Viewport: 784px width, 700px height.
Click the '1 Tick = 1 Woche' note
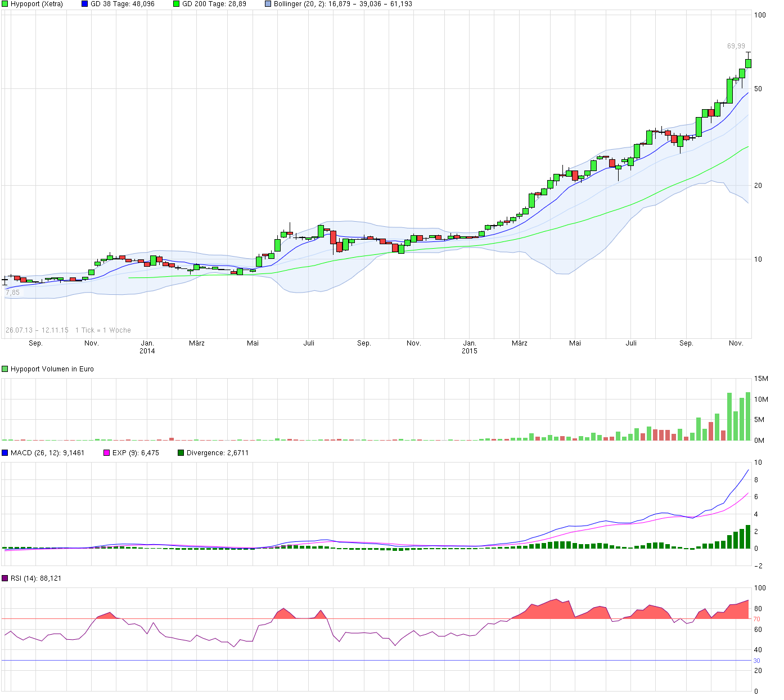[x=103, y=330]
